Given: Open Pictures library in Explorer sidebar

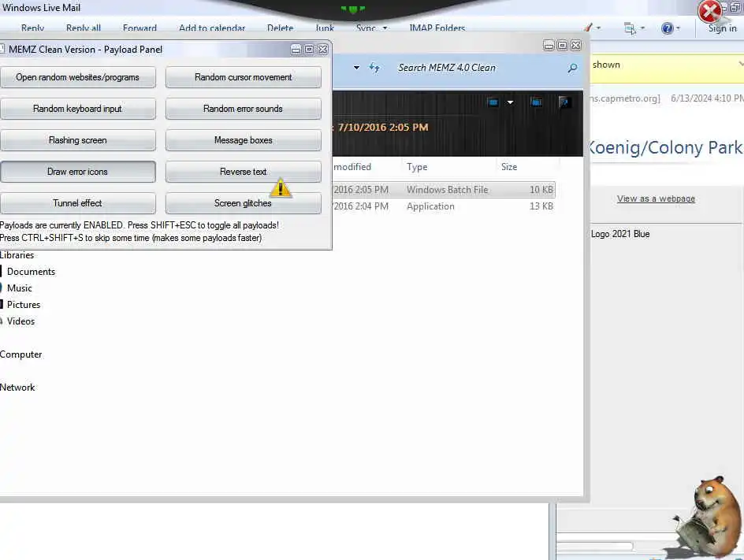Looking at the screenshot, I should (24, 305).
